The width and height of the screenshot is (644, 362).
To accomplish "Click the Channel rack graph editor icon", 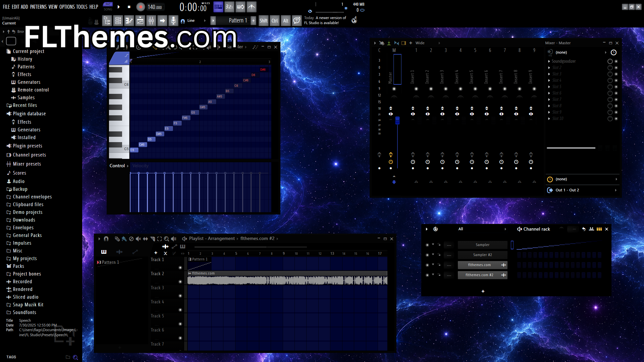I will pos(591,229).
